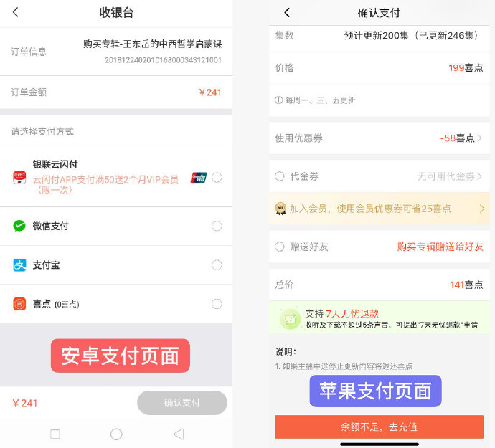Tap the orange 喜点 coin icon
495x448 pixels.
(19, 304)
